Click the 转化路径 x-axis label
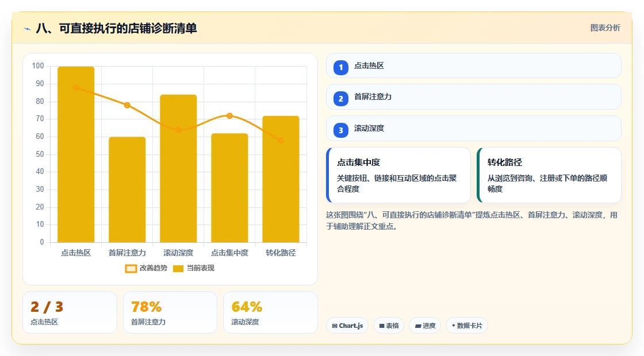The height and width of the screenshot is (356, 644). (x=281, y=253)
